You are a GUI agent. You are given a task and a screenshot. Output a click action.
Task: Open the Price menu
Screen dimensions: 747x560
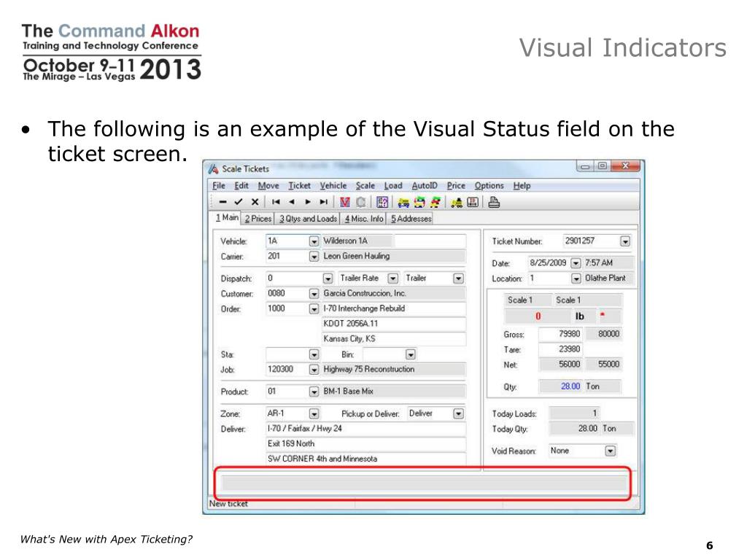click(x=456, y=186)
